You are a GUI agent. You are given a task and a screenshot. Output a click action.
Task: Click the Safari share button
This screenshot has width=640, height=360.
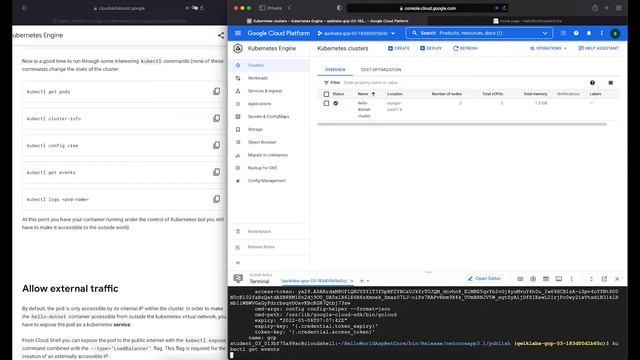tap(595, 8)
